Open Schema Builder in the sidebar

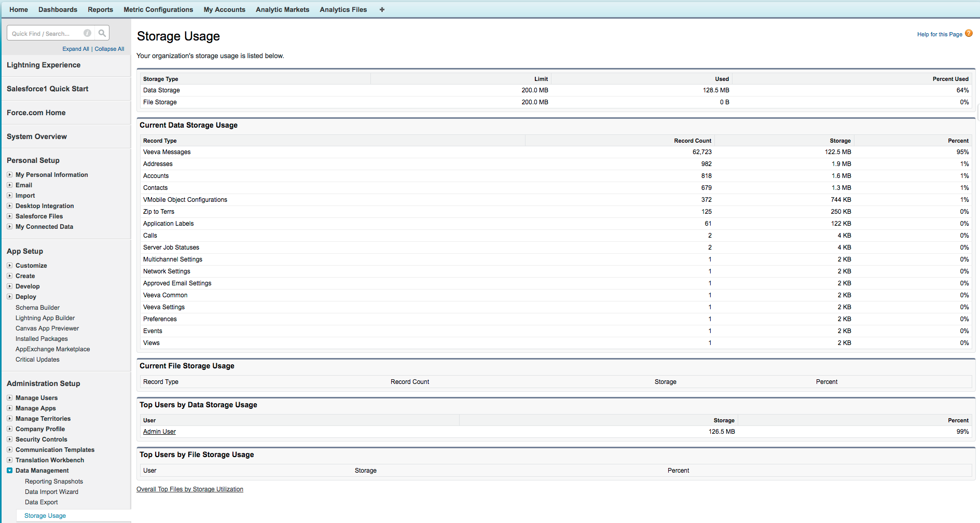pos(37,308)
